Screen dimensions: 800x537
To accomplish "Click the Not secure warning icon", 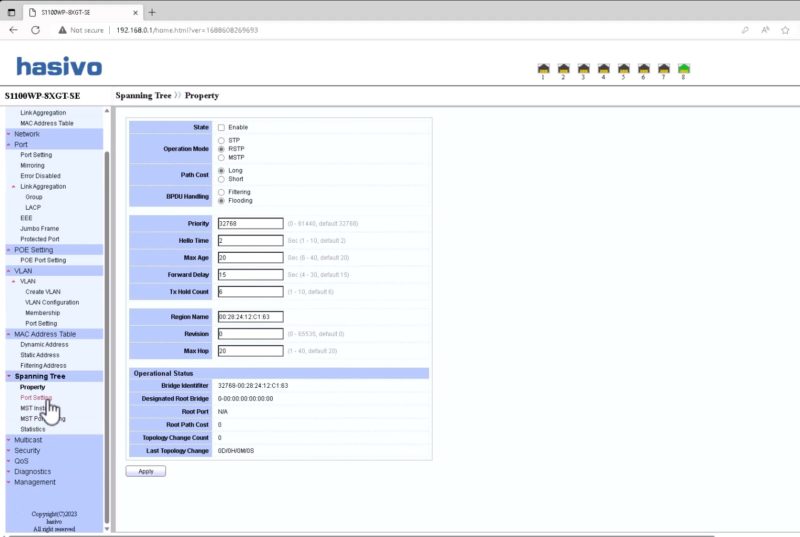I will [x=62, y=30].
